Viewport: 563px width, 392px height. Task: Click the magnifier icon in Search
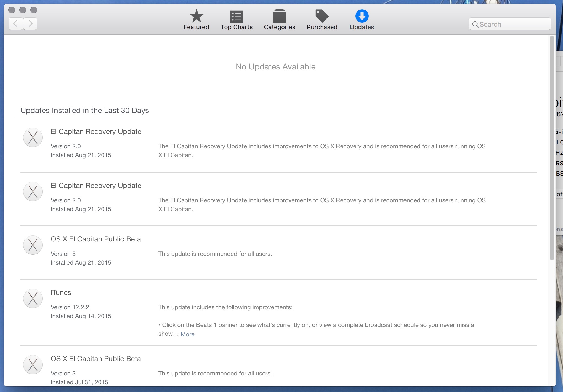(475, 24)
